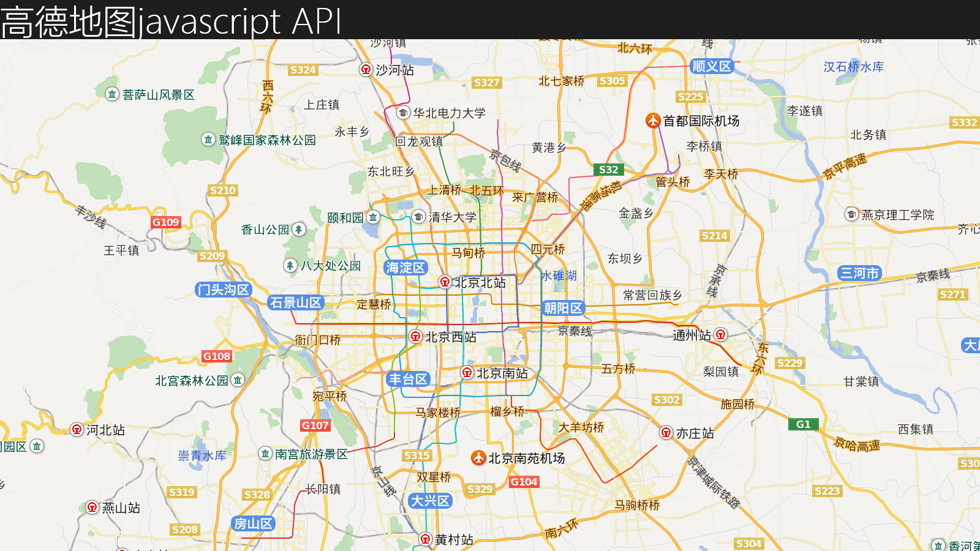Select the 三河市 city label

(860, 273)
